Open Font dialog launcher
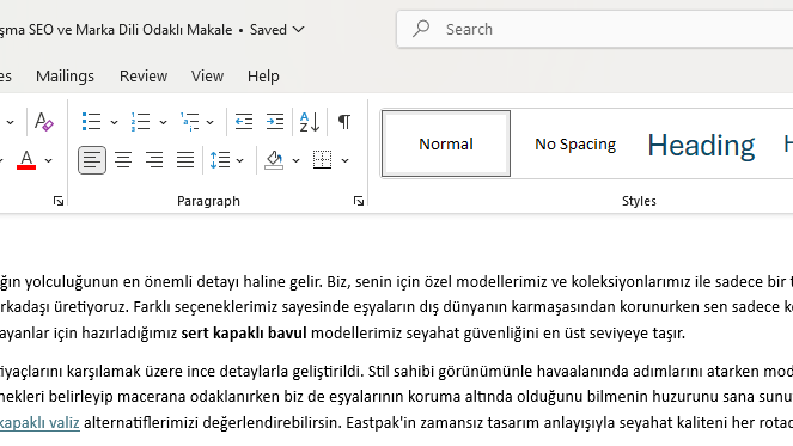Screen dimensions: 793x446 (58, 201)
